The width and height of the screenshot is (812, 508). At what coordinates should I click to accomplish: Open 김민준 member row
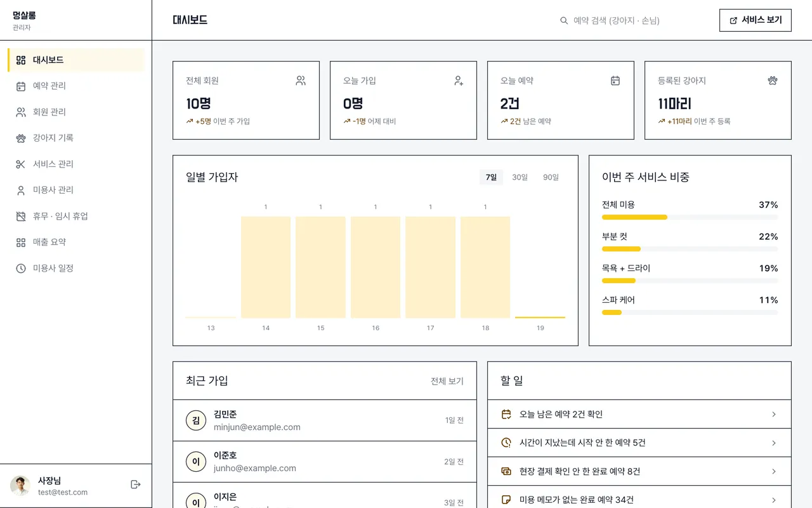(x=325, y=420)
